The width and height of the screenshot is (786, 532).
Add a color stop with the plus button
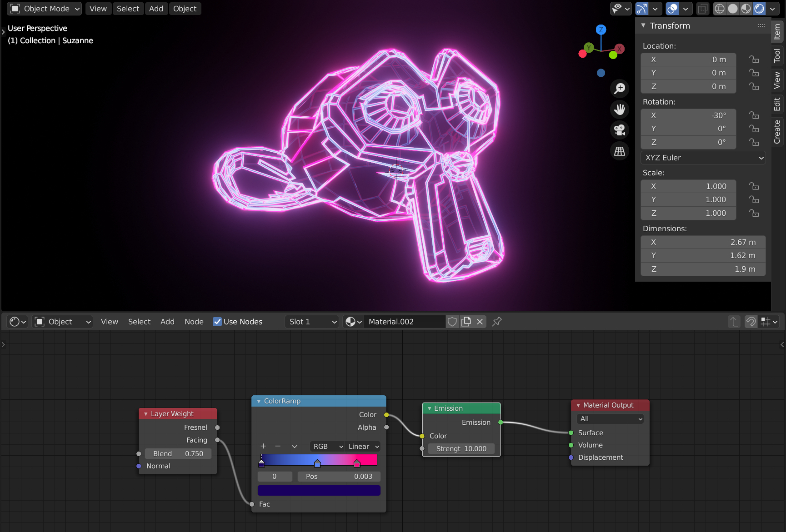point(263,446)
